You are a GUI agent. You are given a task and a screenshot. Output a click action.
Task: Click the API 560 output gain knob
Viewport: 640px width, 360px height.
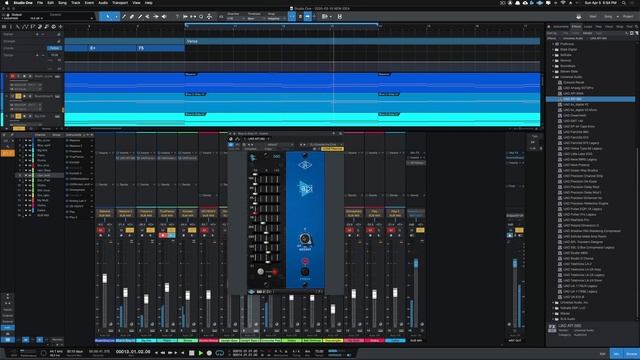coord(304,239)
